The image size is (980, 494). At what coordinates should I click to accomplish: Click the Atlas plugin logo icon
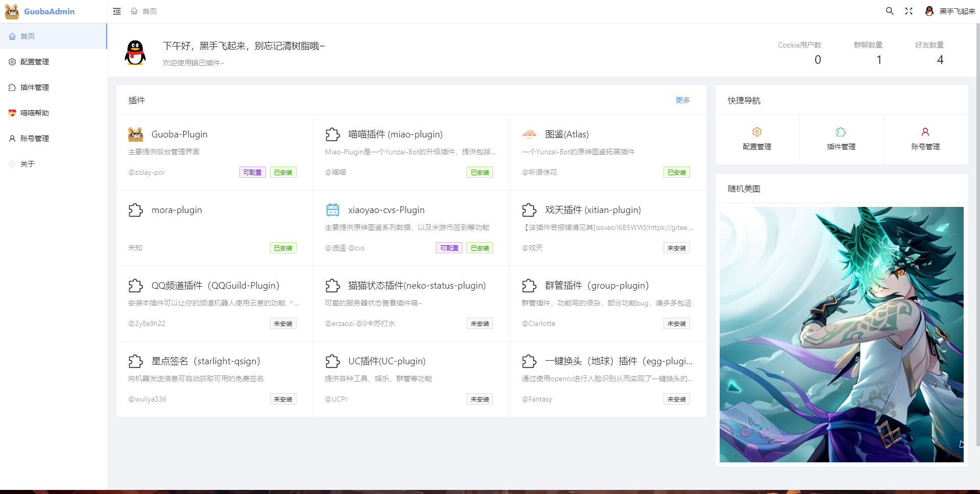pos(529,134)
